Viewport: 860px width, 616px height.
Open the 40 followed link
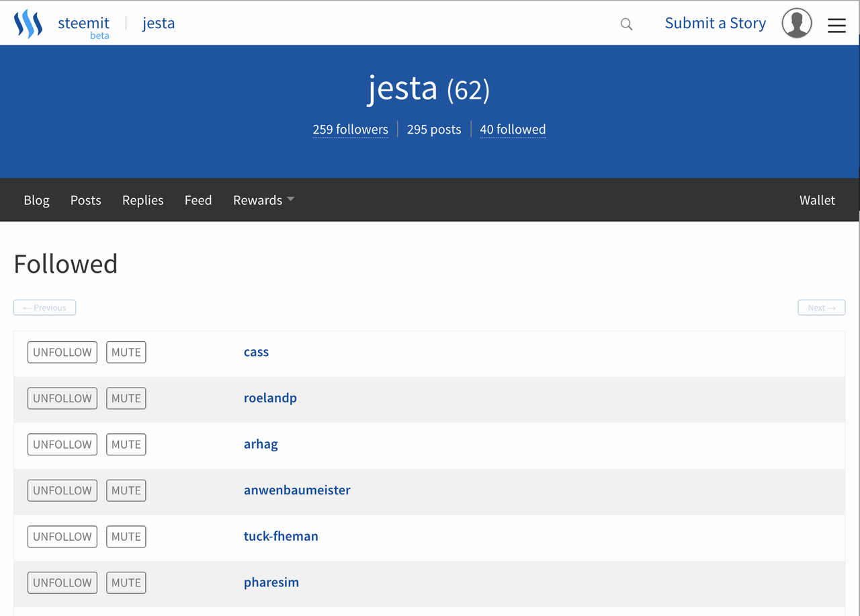point(513,129)
